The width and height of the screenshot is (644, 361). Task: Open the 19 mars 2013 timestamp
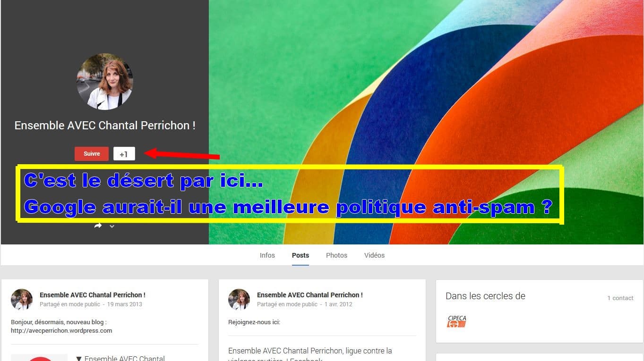click(x=125, y=304)
